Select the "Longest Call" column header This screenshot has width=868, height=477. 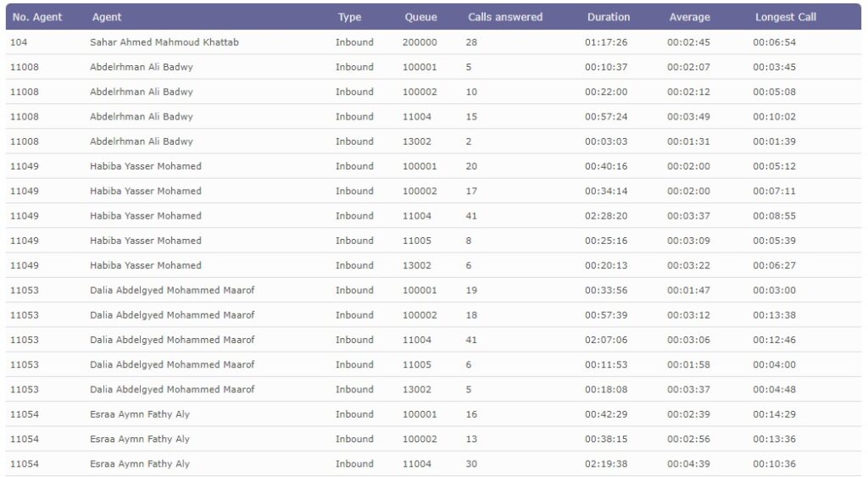[786, 17]
